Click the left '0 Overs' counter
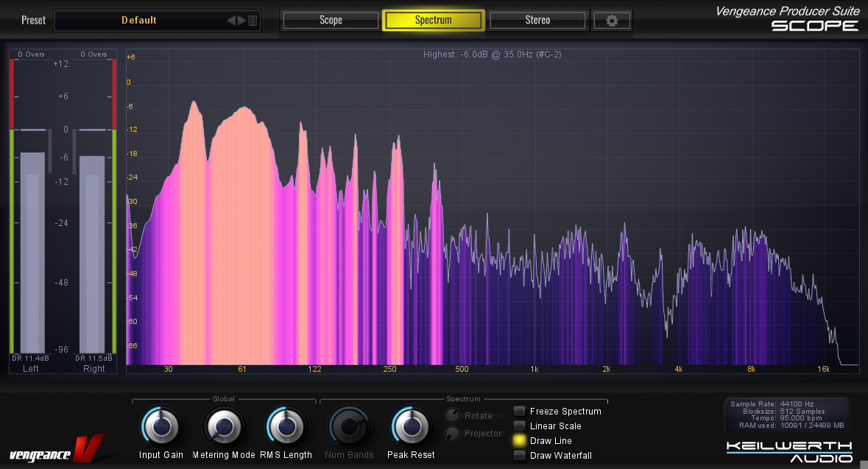 point(31,54)
